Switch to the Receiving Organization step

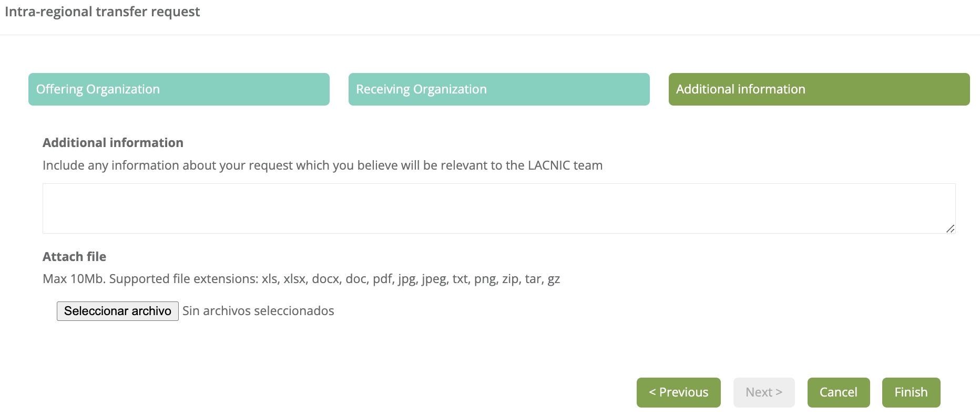498,89
